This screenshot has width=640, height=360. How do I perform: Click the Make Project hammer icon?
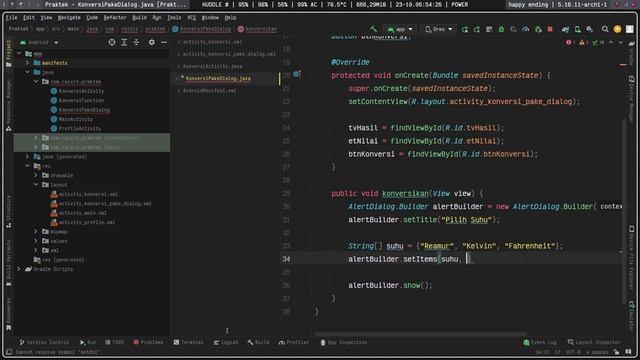coord(373,29)
